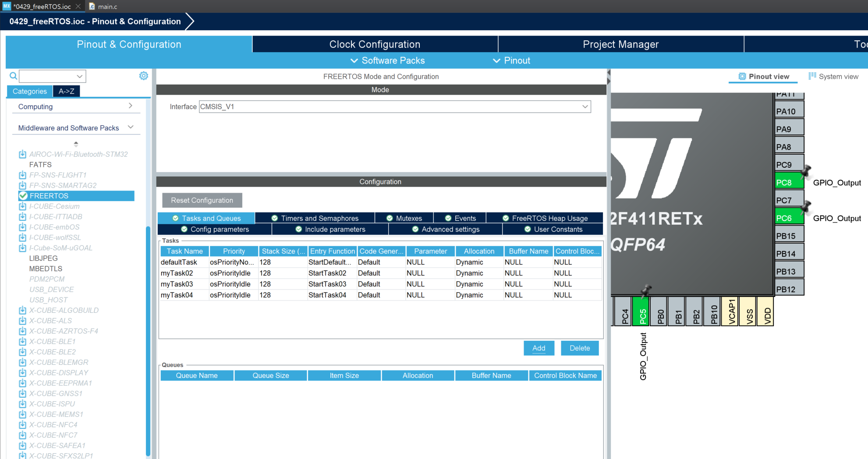The width and height of the screenshot is (868, 459).
Task: Click the main.c file icon in editor tabs
Action: point(92,7)
